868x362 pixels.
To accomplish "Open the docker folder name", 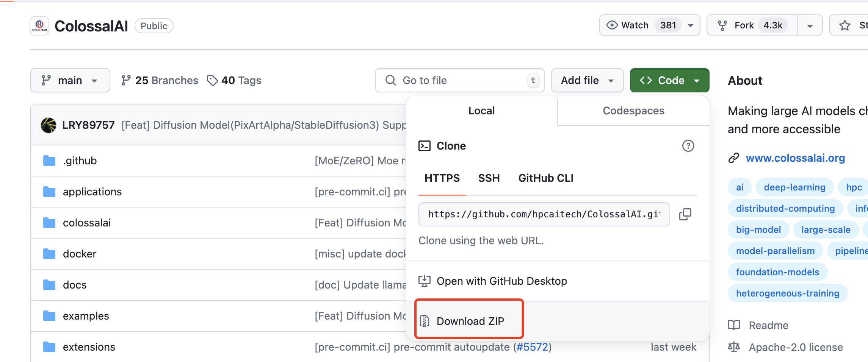I will [x=80, y=254].
